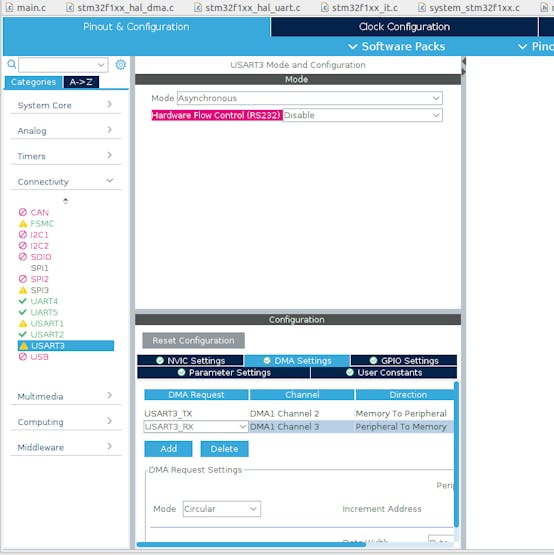The height and width of the screenshot is (555, 554).
Task: Click the search magnifier icon in sidebar
Action: [12, 64]
